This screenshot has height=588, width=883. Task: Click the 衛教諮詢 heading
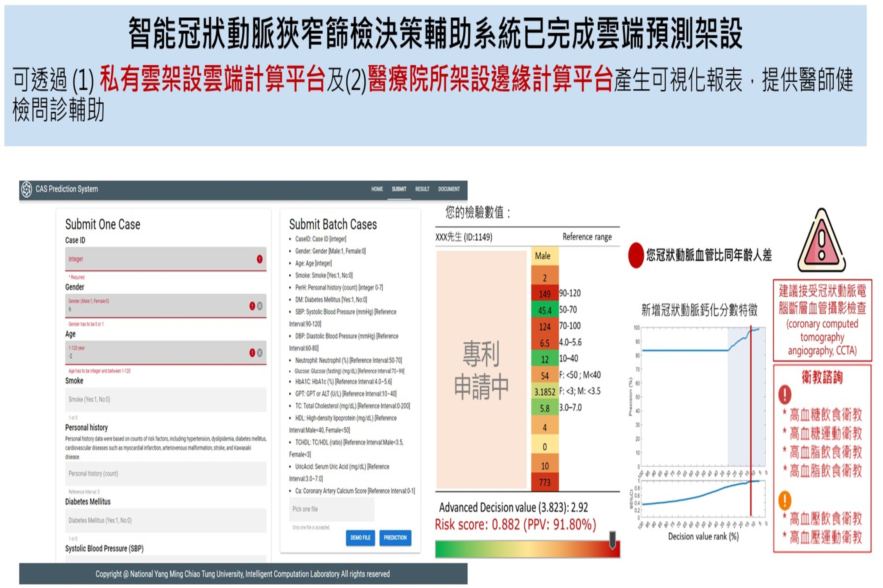tap(822, 377)
